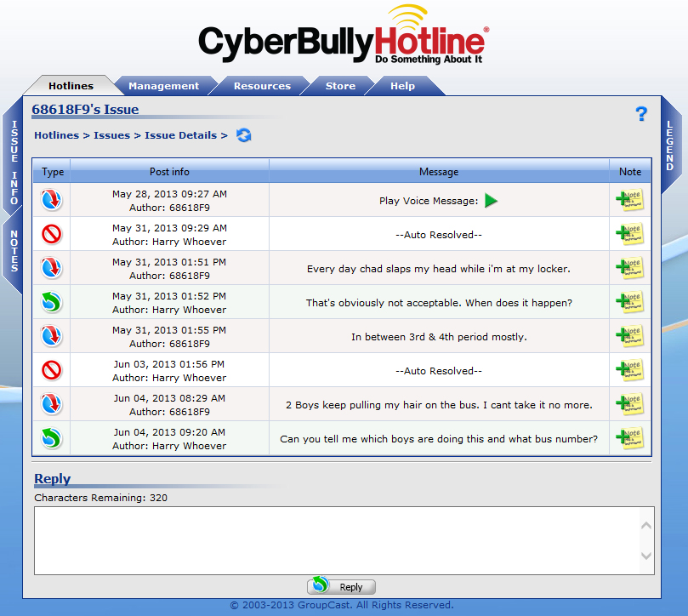Click the Issues breadcrumb link

pyautogui.click(x=112, y=135)
